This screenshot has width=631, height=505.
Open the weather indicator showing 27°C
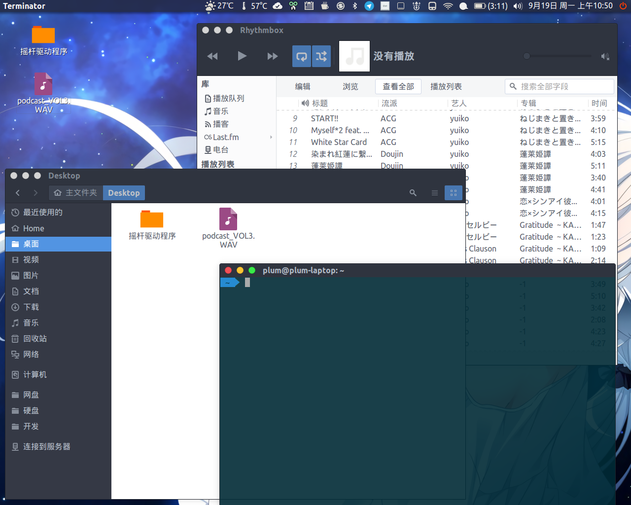219,6
